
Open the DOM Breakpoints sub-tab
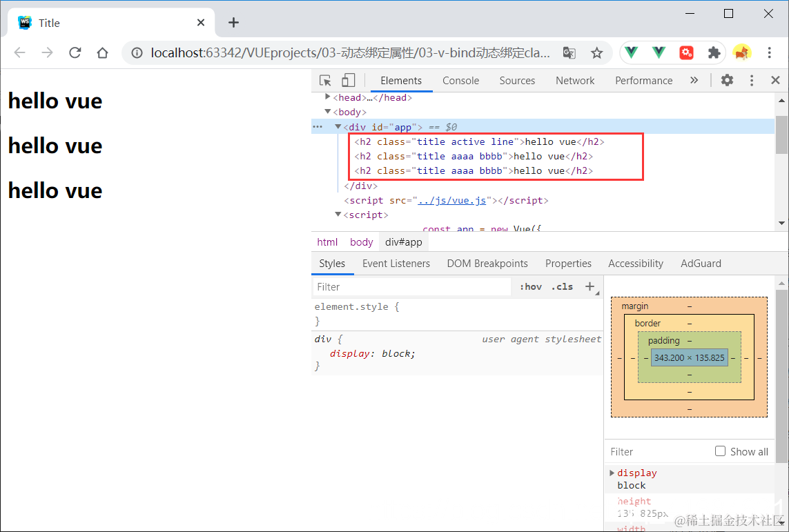point(487,264)
